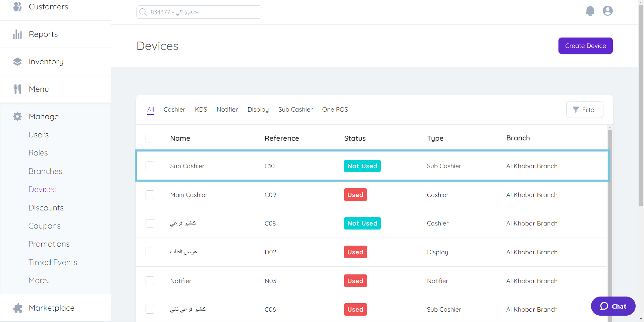Check the Notifier N03 row checkbox

150,281
